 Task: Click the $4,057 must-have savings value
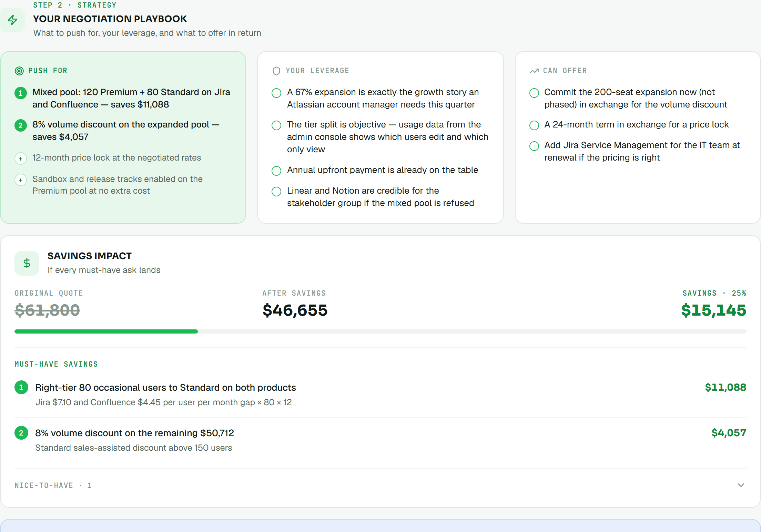coord(729,433)
